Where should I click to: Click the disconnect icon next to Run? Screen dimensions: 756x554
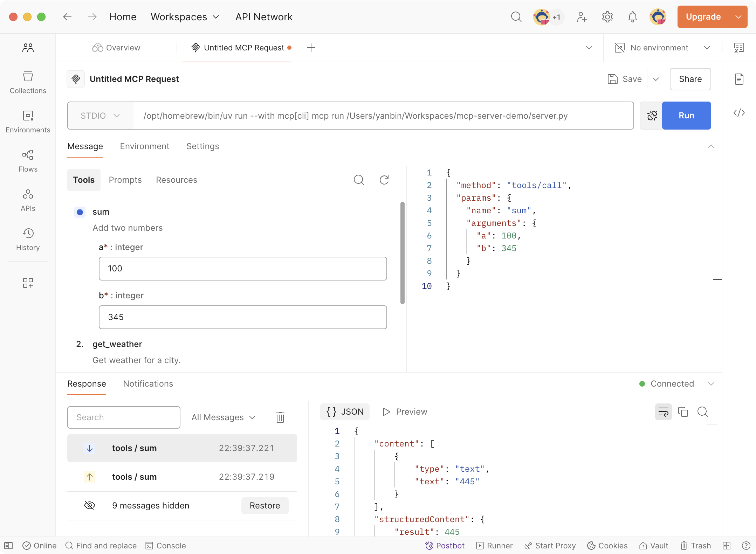pos(652,116)
